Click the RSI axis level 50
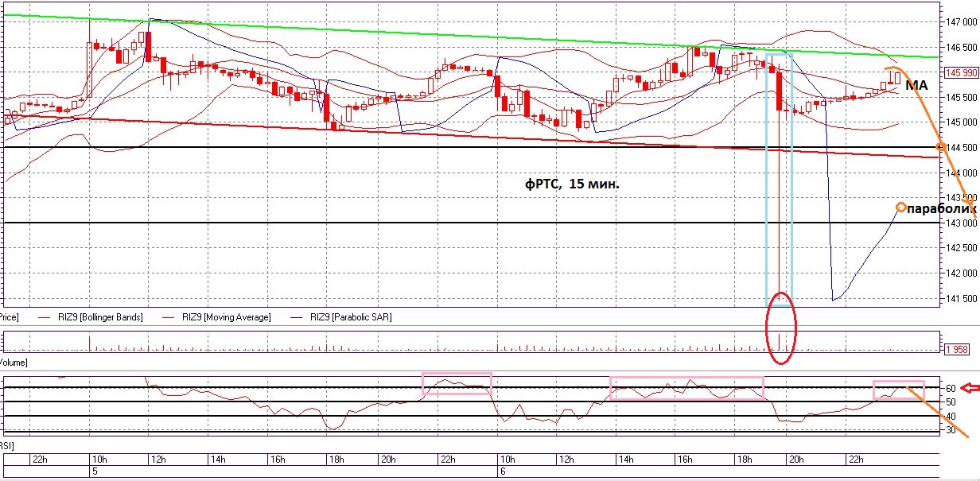The width and height of the screenshot is (980, 481). coord(950,402)
